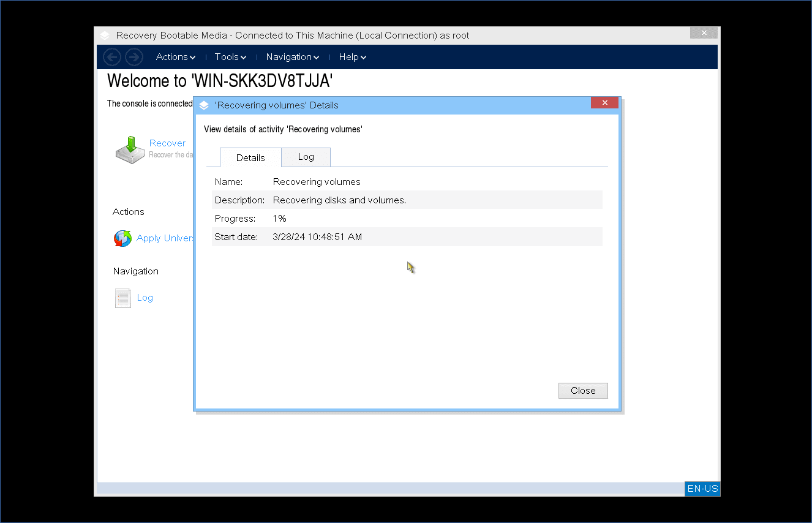
Task: Expand the Actions menu
Action: point(175,57)
